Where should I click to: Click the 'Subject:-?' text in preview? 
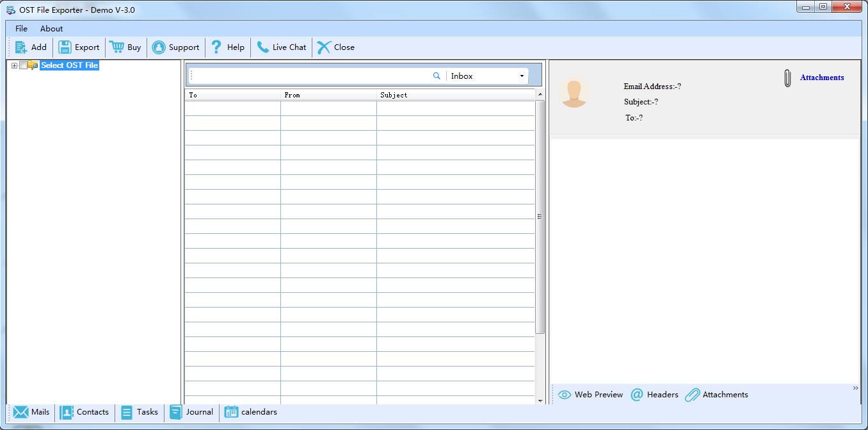click(x=641, y=102)
